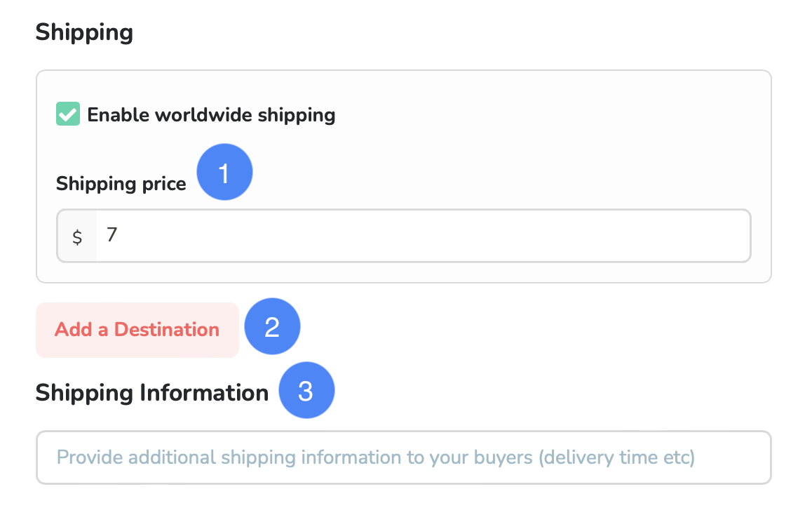
Task: Click the Shipping Information heading
Action: (152, 393)
